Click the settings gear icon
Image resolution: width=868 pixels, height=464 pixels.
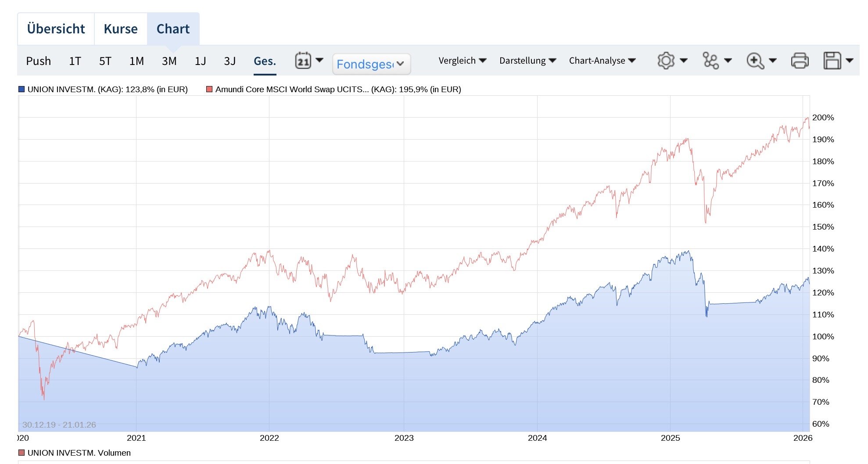point(666,61)
